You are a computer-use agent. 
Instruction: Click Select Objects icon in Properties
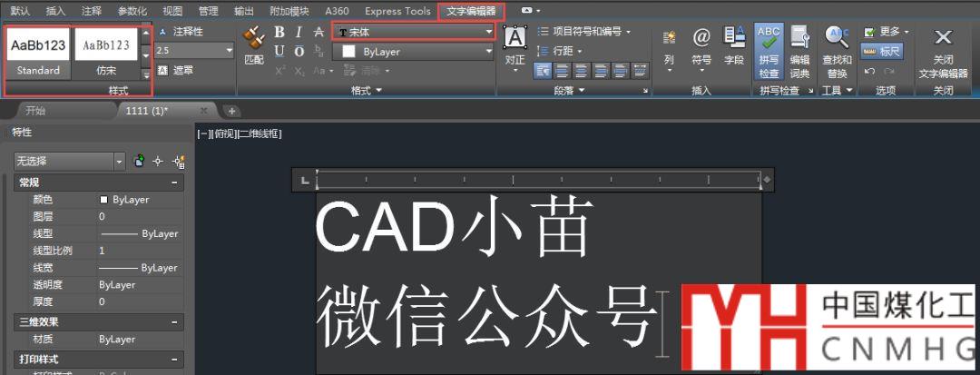point(158,162)
